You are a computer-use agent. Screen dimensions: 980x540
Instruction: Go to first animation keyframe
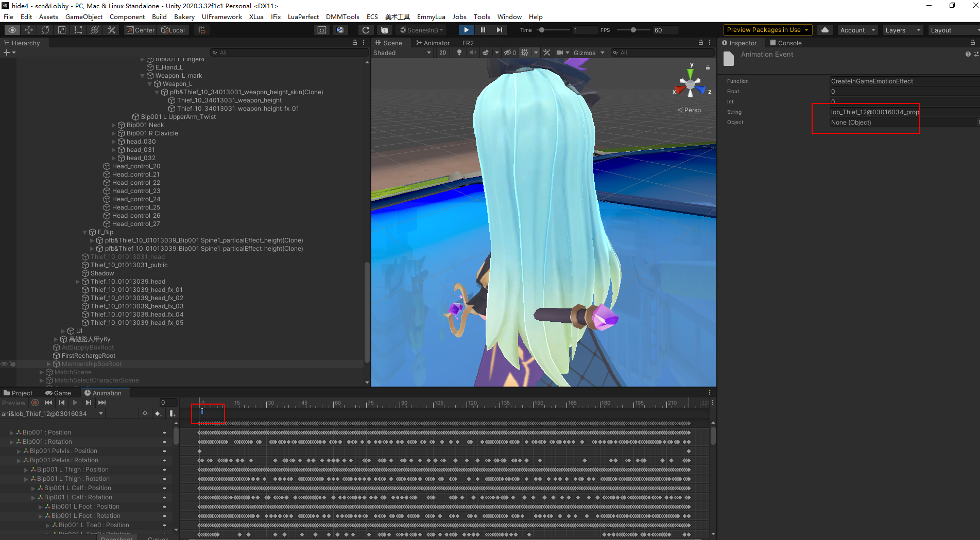point(48,403)
